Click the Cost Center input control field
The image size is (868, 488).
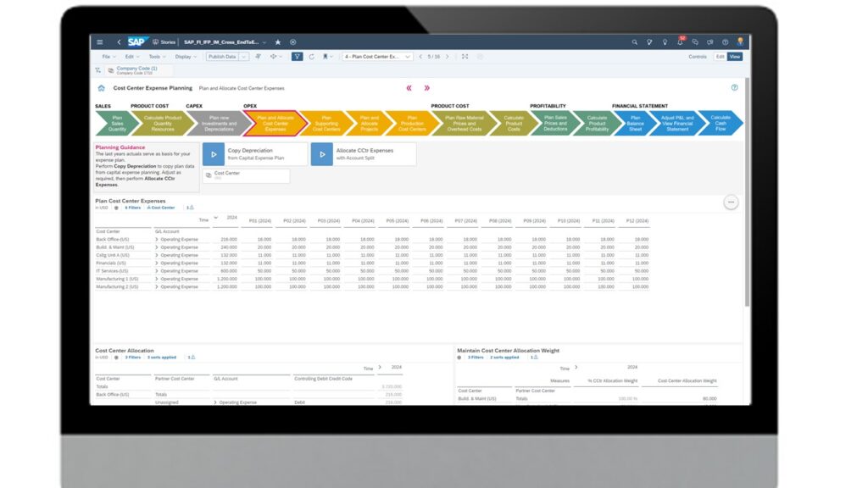coord(246,175)
